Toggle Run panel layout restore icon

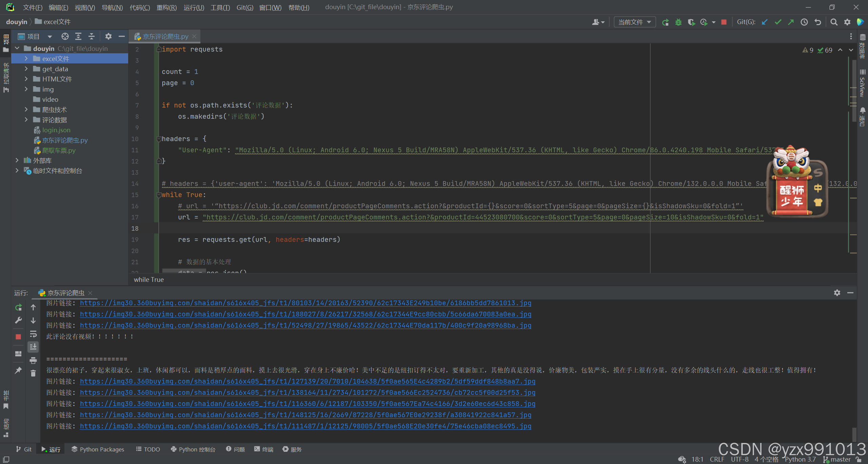tap(18, 353)
